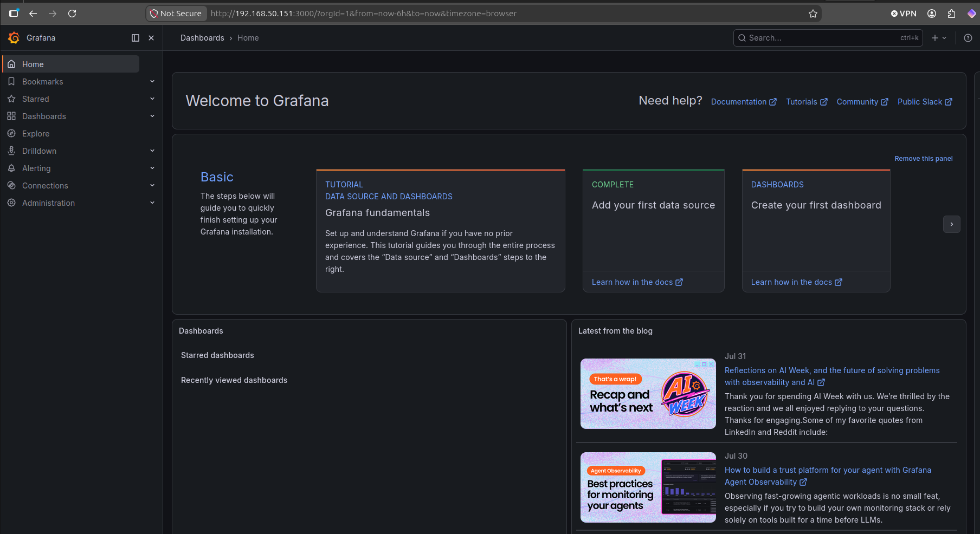This screenshot has width=980, height=534.
Task: Expand the Drilldown section chevron
Action: click(152, 151)
